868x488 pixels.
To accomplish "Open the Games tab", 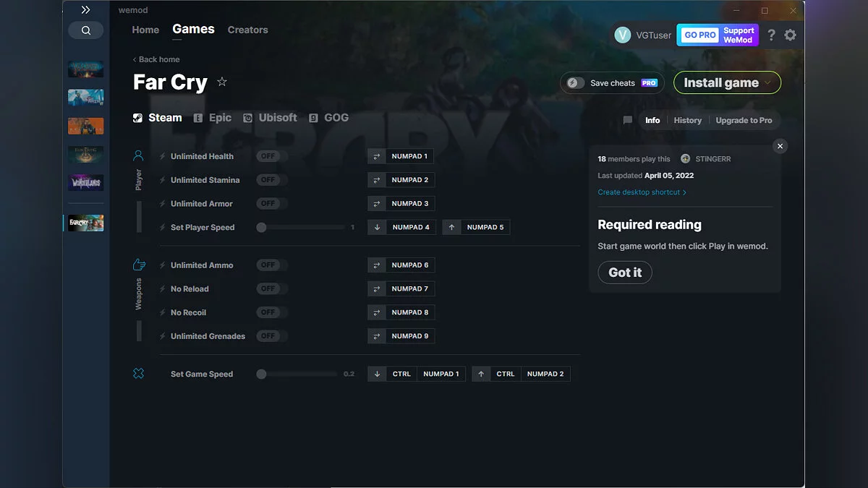I will pyautogui.click(x=193, y=29).
